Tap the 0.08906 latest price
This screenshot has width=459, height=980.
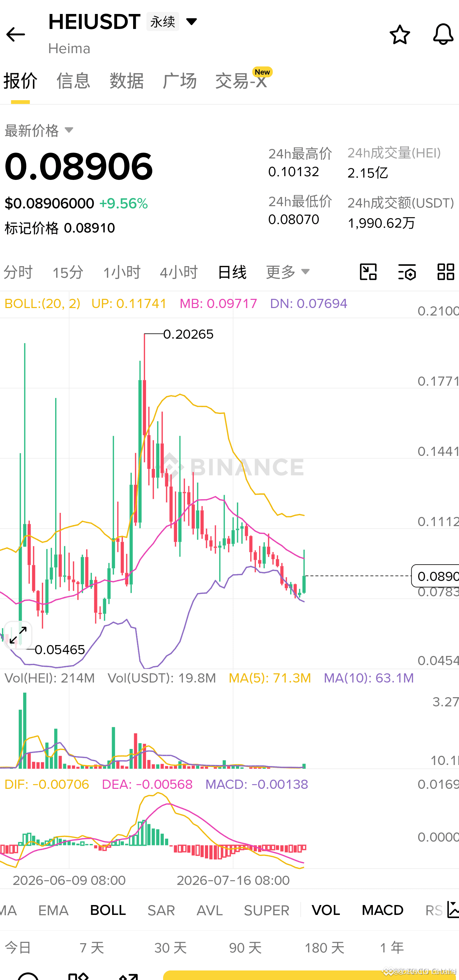79,167
